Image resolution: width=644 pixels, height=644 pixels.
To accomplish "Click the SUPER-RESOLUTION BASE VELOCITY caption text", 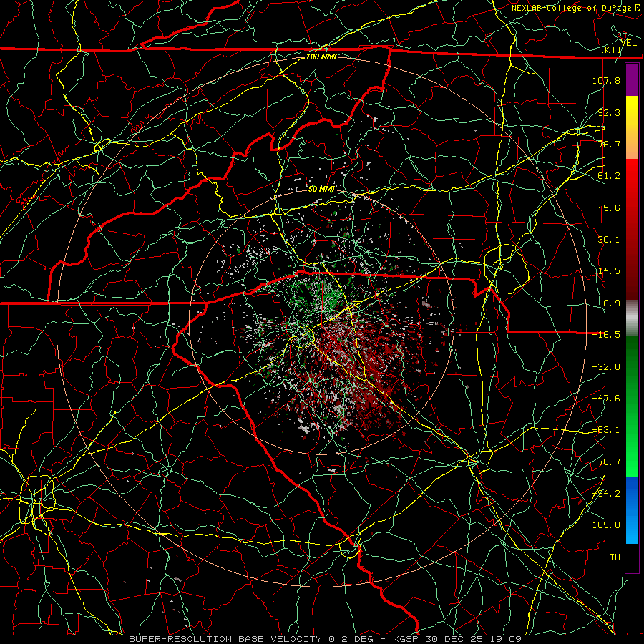I will (x=227, y=639).
